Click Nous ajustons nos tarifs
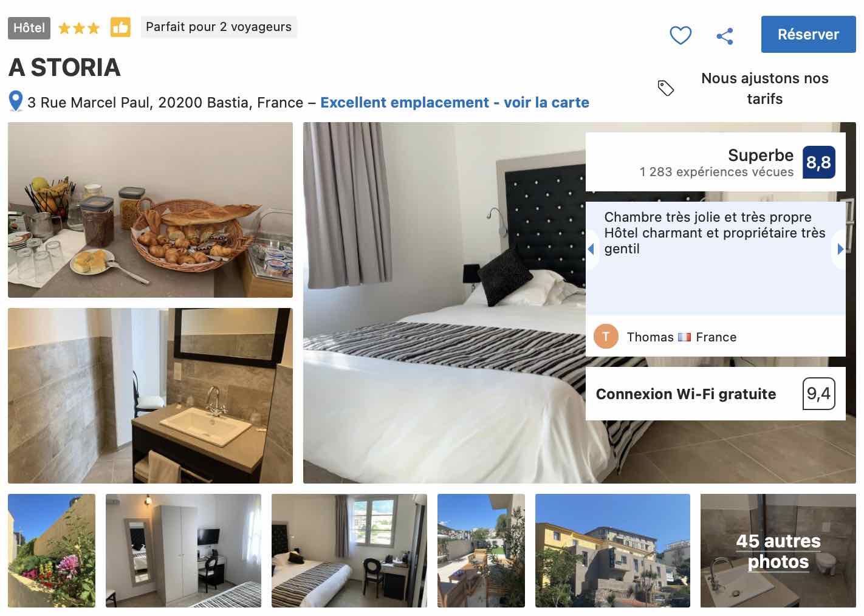This screenshot has height=616, width=864. pyautogui.click(x=764, y=89)
